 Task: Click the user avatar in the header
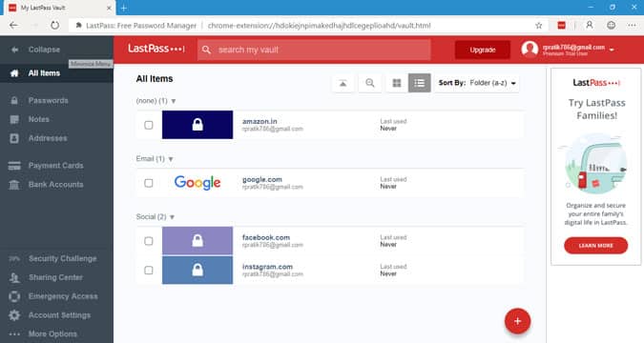[x=530, y=50]
